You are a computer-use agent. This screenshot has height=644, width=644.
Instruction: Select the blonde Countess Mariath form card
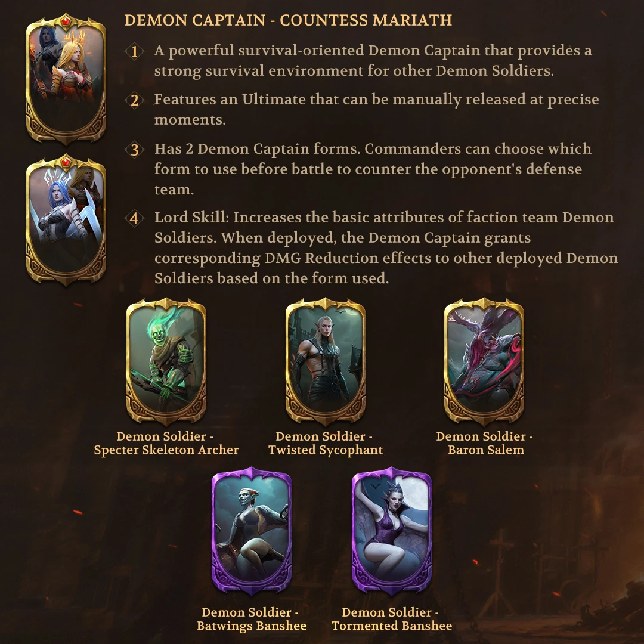(66, 79)
